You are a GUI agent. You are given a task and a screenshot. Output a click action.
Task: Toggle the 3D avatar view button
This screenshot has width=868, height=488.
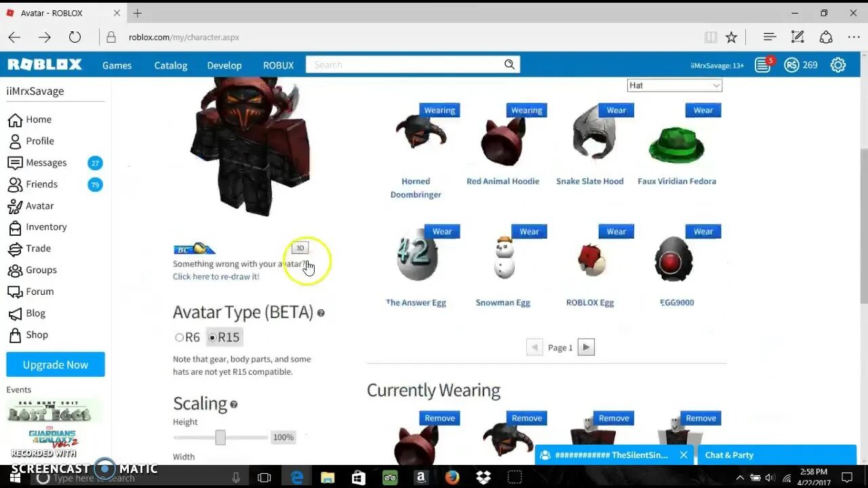pos(300,248)
